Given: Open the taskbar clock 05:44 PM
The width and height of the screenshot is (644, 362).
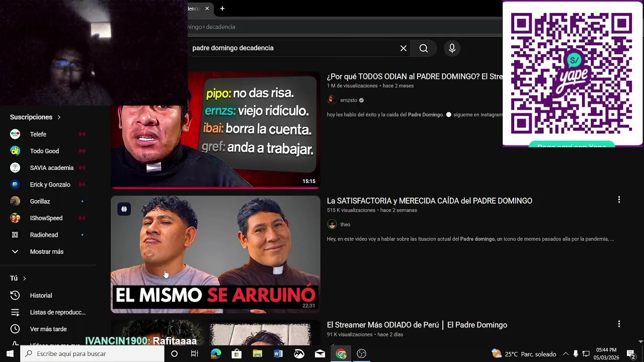Looking at the screenshot, I should coord(606,354).
